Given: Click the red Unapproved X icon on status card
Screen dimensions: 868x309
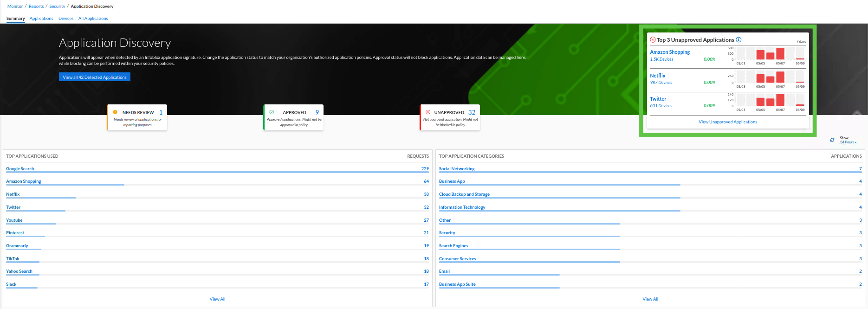Looking at the screenshot, I should (x=428, y=112).
